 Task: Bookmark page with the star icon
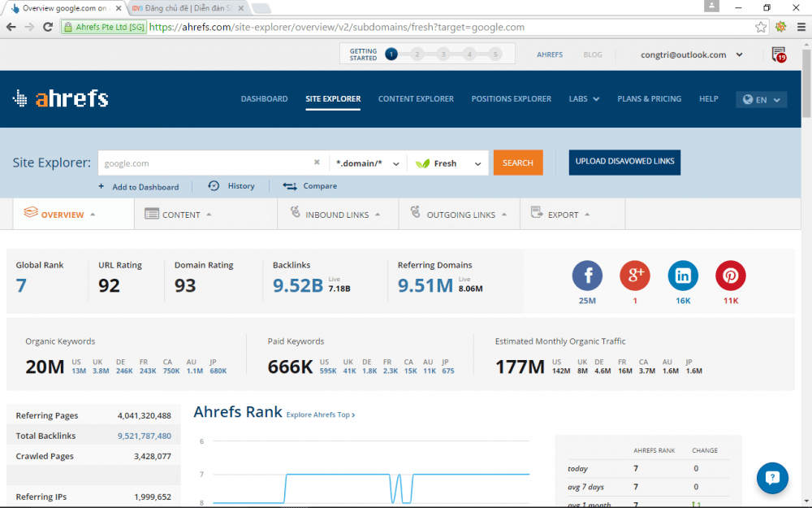click(x=760, y=27)
